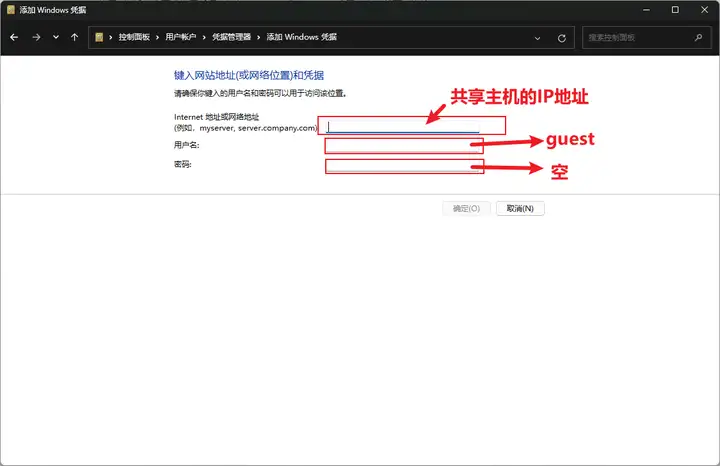Open the recent locations dropdown arrow

55,37
